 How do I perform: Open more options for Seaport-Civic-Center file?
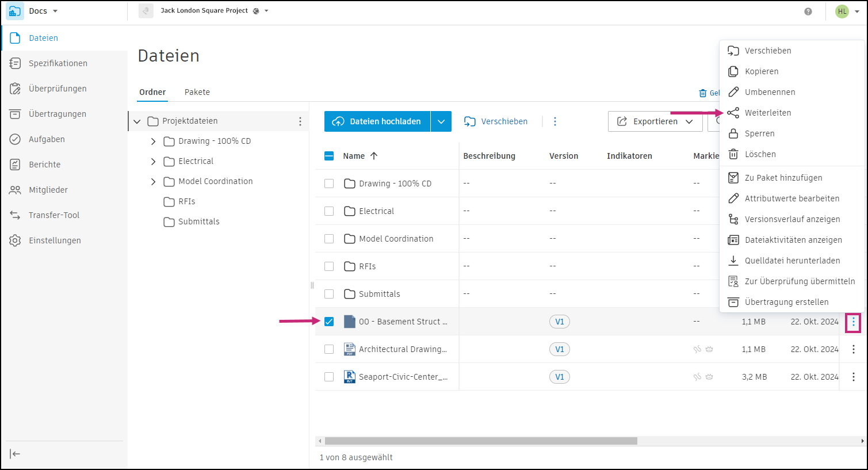point(854,377)
